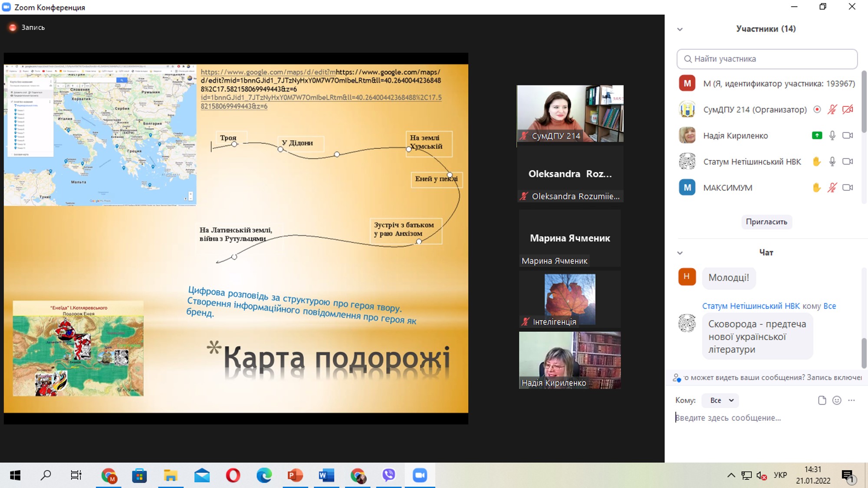Collapse the Чат section chevron
The image size is (868, 488).
click(680, 253)
